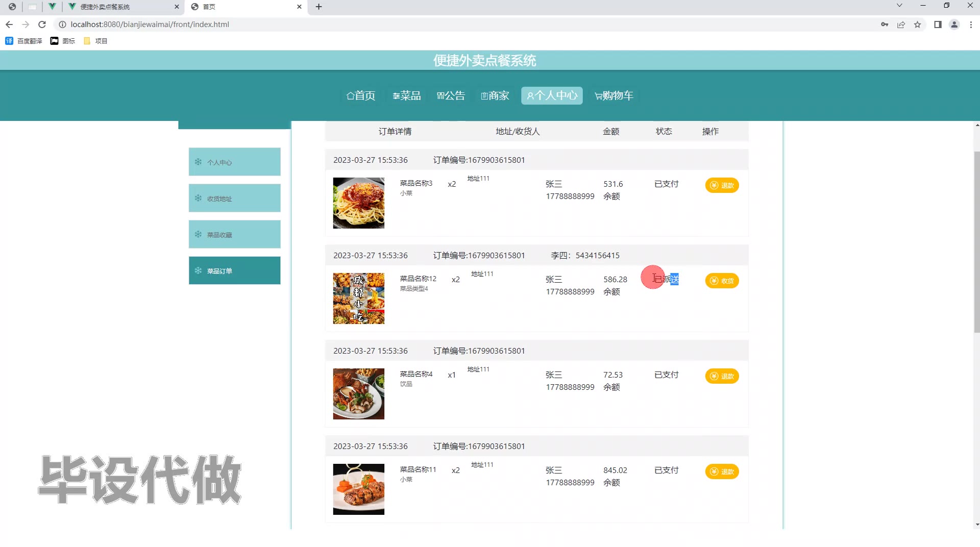980x547 pixels.
Task: Click the 菜品名称4 dish name
Action: click(x=416, y=374)
